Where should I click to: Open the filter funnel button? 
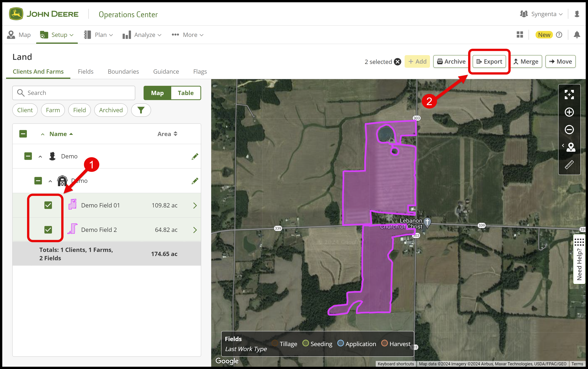click(141, 110)
